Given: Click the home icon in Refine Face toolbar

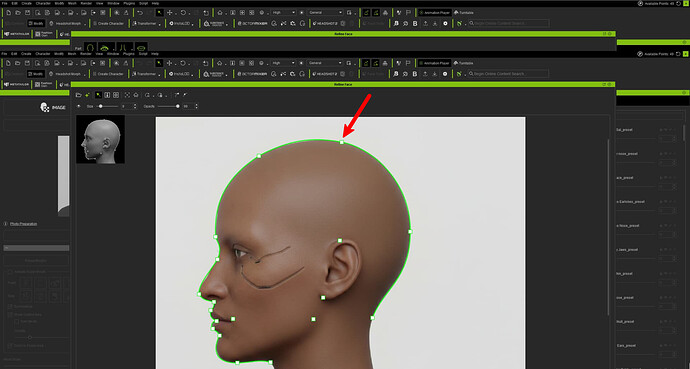Looking at the screenshot, I should click(x=136, y=95).
